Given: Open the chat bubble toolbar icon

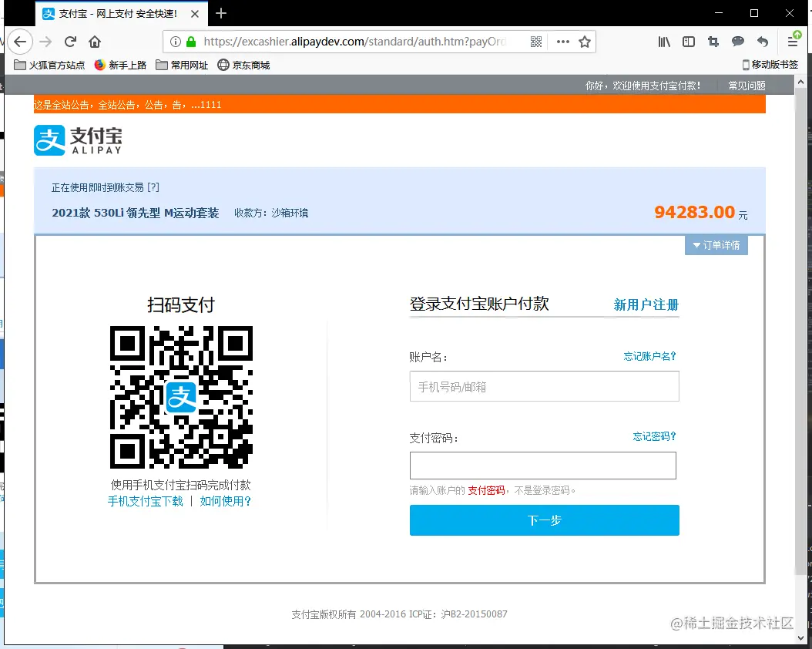Looking at the screenshot, I should 738,42.
